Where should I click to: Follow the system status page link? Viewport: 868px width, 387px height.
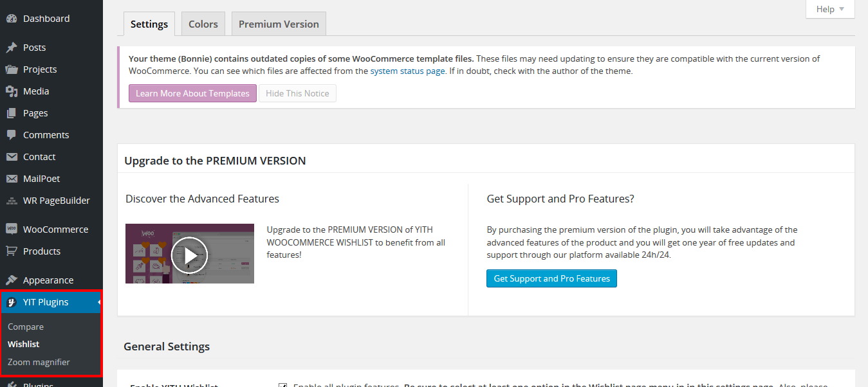click(407, 71)
